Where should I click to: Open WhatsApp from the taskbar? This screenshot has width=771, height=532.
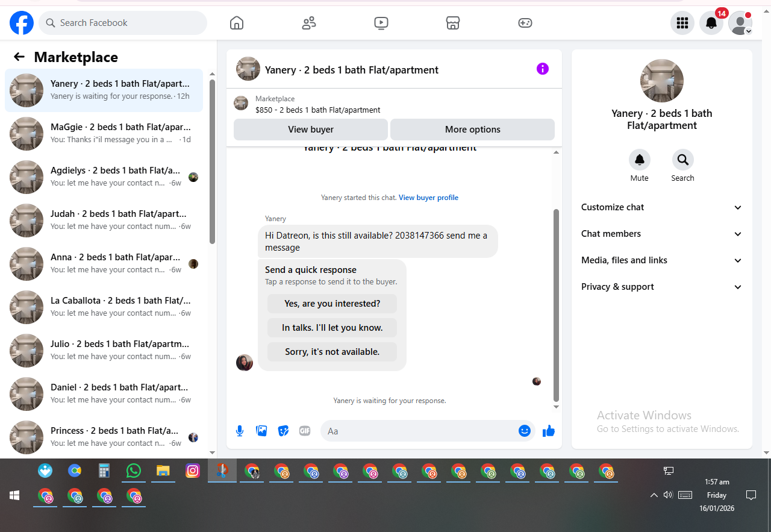(134, 471)
